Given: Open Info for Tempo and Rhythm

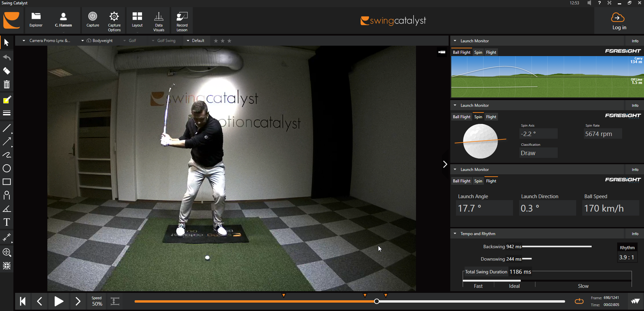Looking at the screenshot, I should (x=635, y=234).
